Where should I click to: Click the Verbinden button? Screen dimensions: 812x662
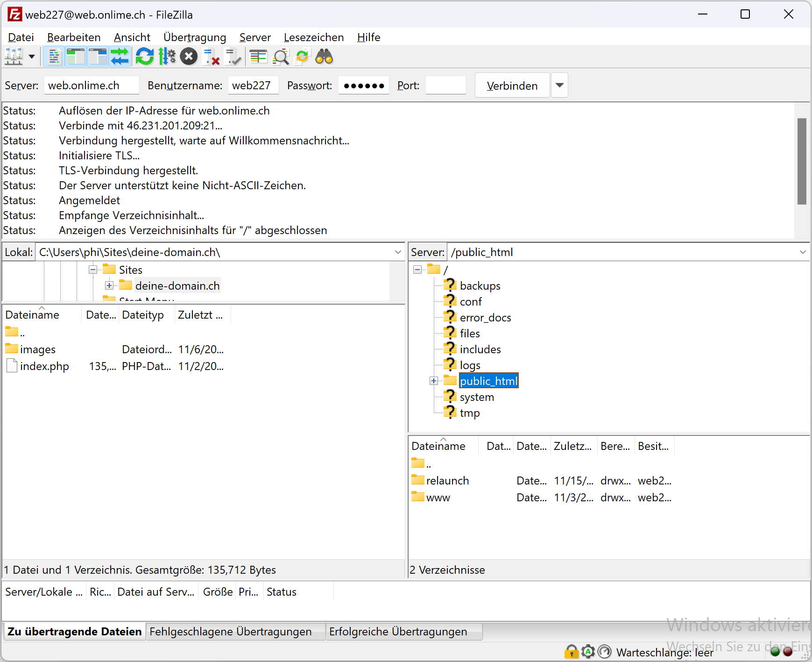click(512, 85)
